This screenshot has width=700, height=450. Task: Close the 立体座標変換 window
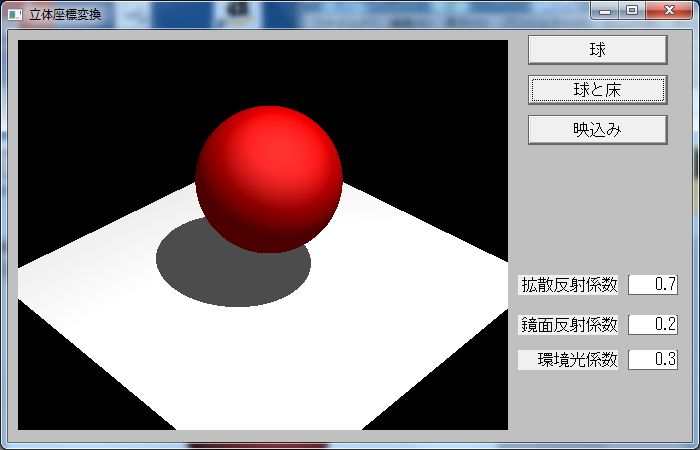coord(669,11)
